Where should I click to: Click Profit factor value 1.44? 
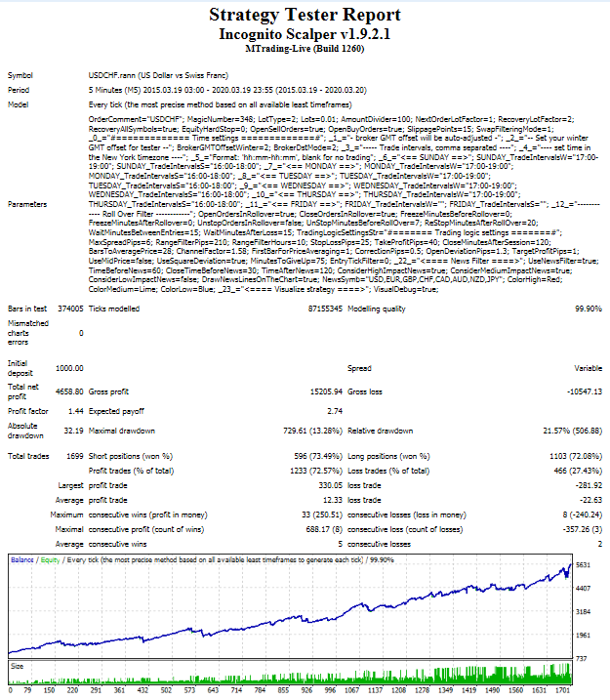pos(76,411)
